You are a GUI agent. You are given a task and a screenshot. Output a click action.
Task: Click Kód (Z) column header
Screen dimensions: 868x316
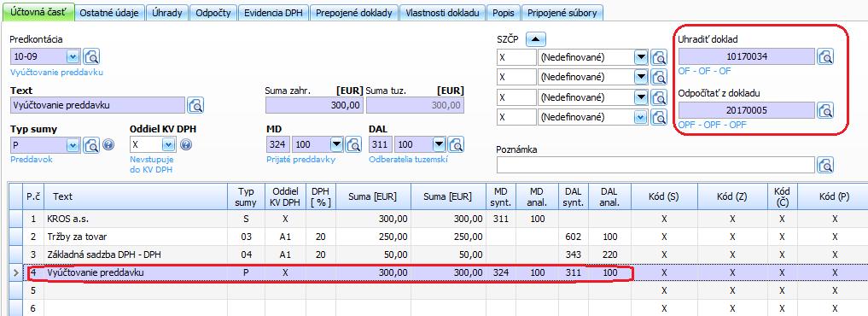coord(731,196)
